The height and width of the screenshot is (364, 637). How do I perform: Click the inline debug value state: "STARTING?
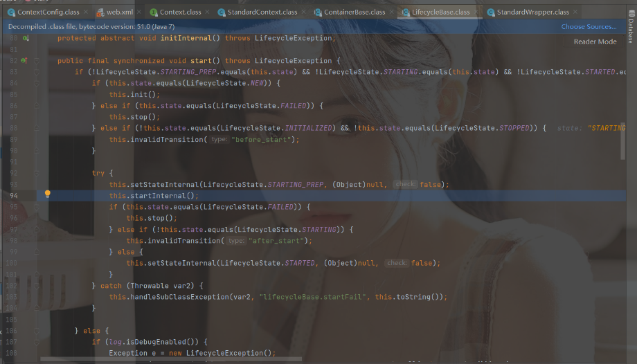click(591, 129)
